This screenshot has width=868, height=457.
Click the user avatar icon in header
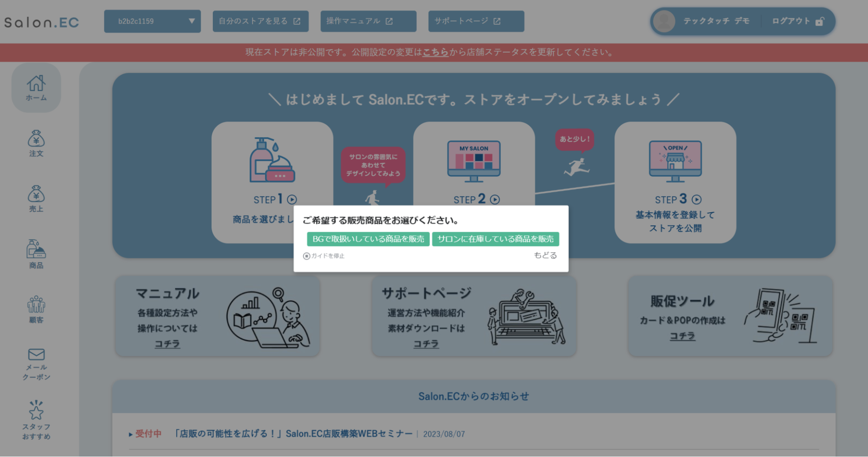(x=664, y=21)
